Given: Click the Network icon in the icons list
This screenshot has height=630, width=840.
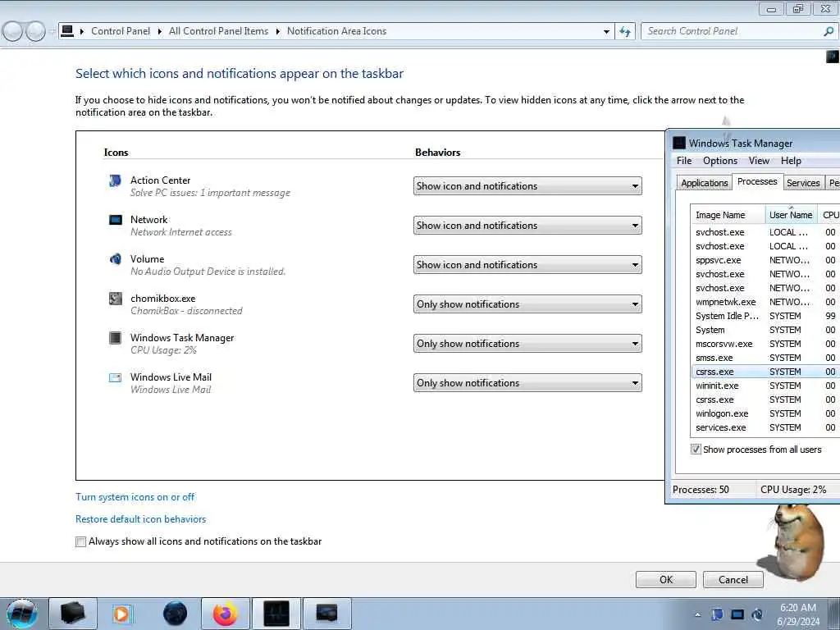Looking at the screenshot, I should point(115,220).
